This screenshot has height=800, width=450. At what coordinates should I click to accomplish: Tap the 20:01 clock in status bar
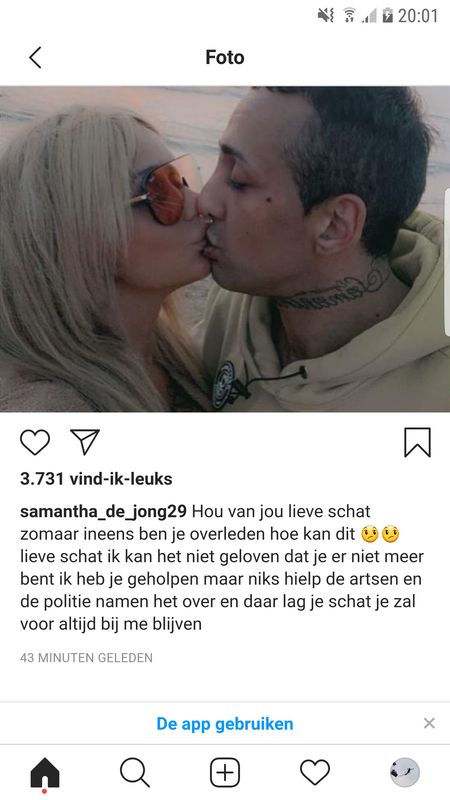418,16
